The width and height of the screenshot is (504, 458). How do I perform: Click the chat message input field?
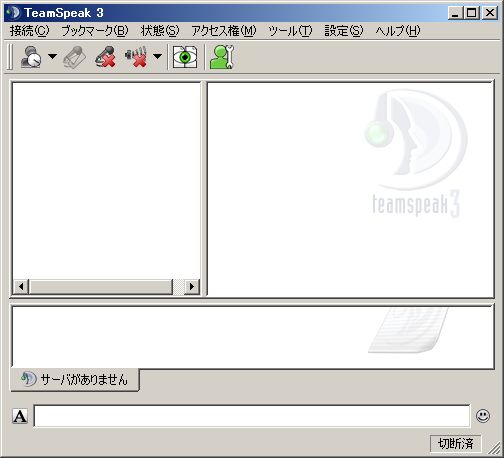(252, 416)
